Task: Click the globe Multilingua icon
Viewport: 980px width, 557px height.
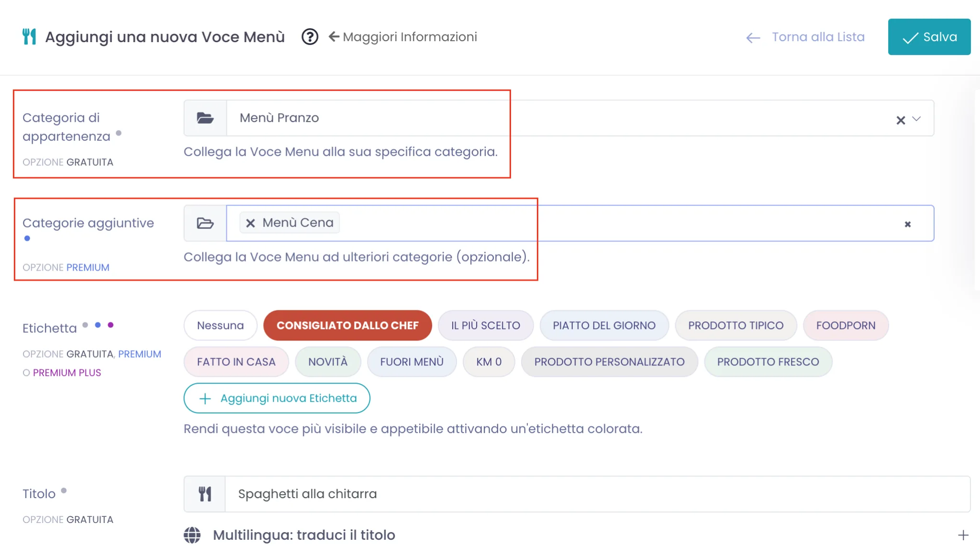Action: pos(192,535)
